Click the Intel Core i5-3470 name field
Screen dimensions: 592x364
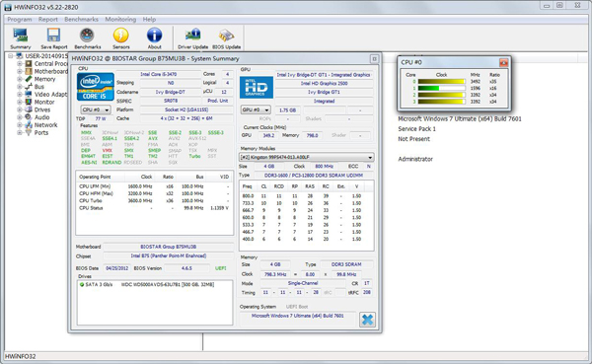coord(159,74)
